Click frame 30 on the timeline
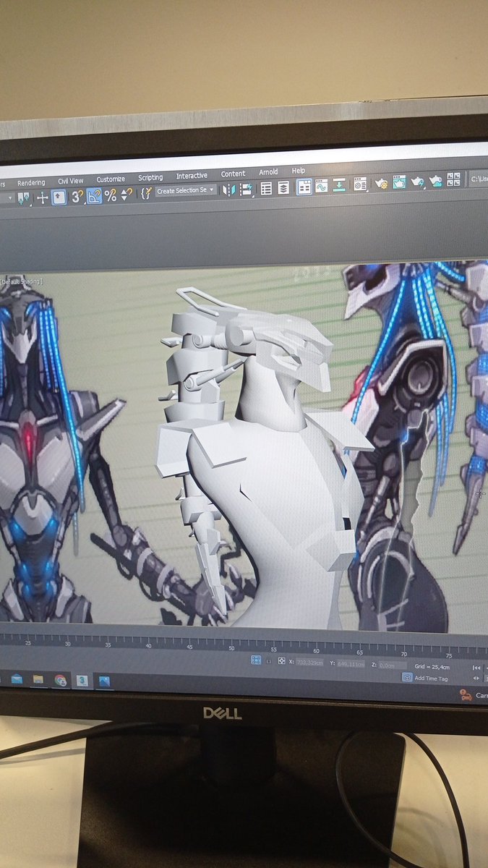Screen dimensions: 488x868 (x=67, y=642)
